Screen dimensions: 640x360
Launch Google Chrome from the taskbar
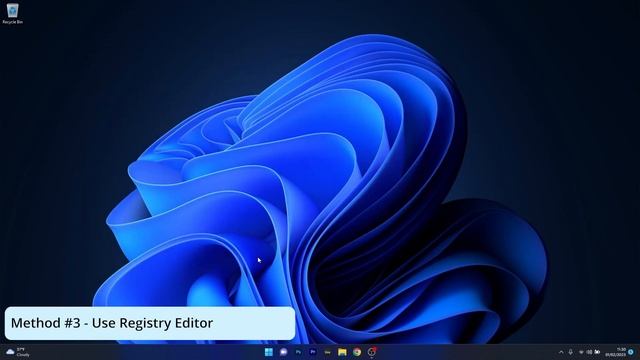coord(357,352)
